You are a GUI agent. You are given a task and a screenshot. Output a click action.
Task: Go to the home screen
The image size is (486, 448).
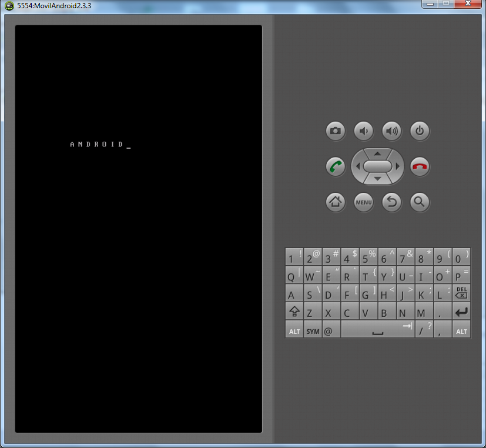[x=335, y=202]
